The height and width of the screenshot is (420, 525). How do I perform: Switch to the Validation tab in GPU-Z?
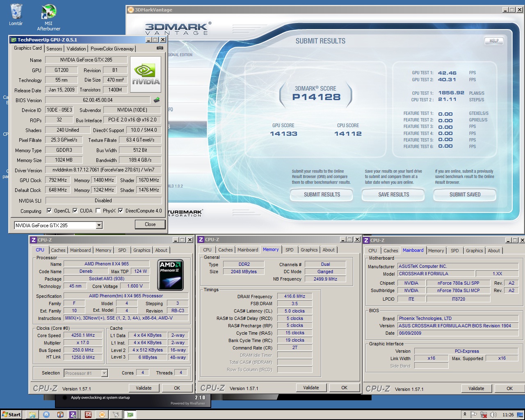click(x=76, y=48)
